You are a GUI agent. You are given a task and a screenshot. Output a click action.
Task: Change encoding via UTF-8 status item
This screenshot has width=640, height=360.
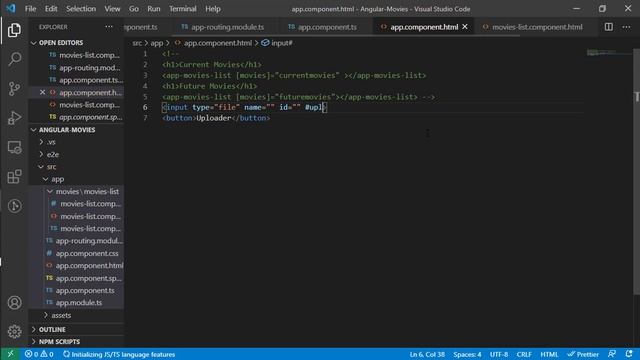(x=499, y=354)
